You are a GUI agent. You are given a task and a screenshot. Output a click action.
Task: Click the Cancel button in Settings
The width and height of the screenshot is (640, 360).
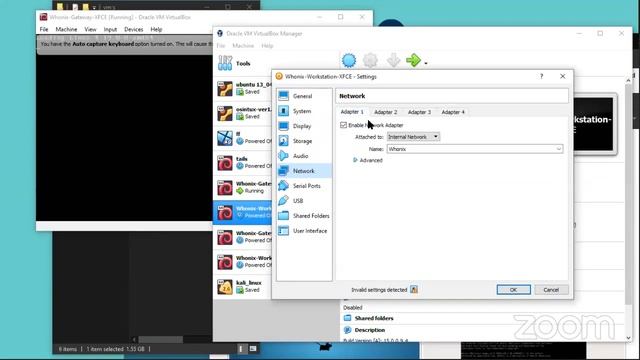click(551, 290)
